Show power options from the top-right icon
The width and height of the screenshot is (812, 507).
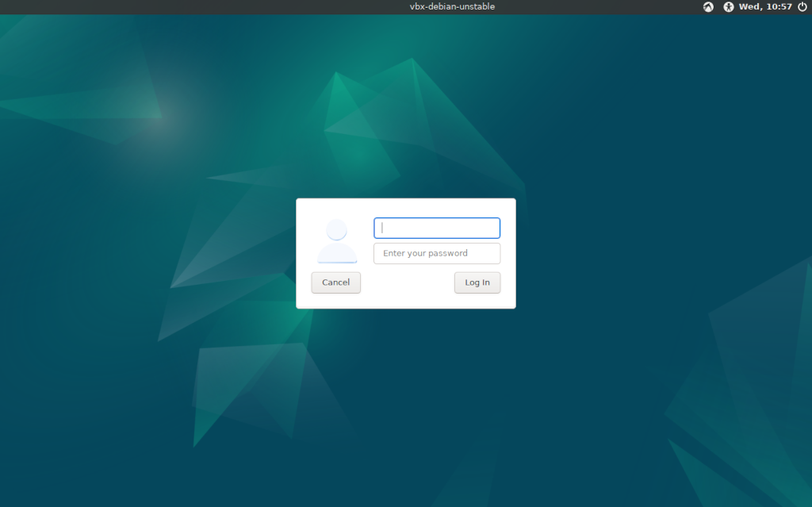pyautogui.click(x=802, y=6)
